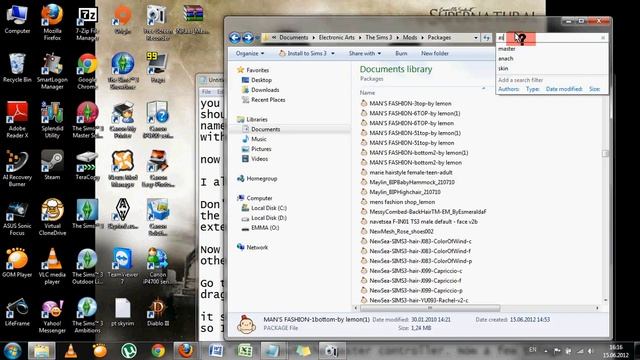The width and height of the screenshot is (640, 360).
Task: Click Windows Start orb
Action: (13, 351)
